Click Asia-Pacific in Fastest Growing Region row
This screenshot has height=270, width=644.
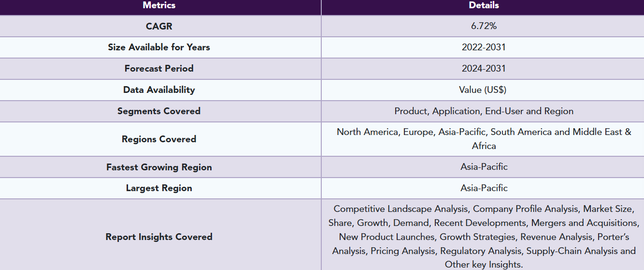[484, 167]
